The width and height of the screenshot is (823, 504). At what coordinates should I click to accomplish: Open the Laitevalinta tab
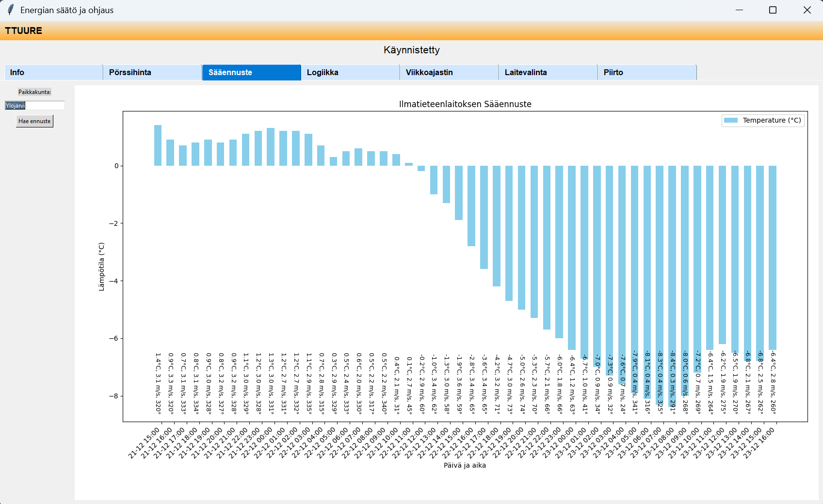(x=548, y=72)
